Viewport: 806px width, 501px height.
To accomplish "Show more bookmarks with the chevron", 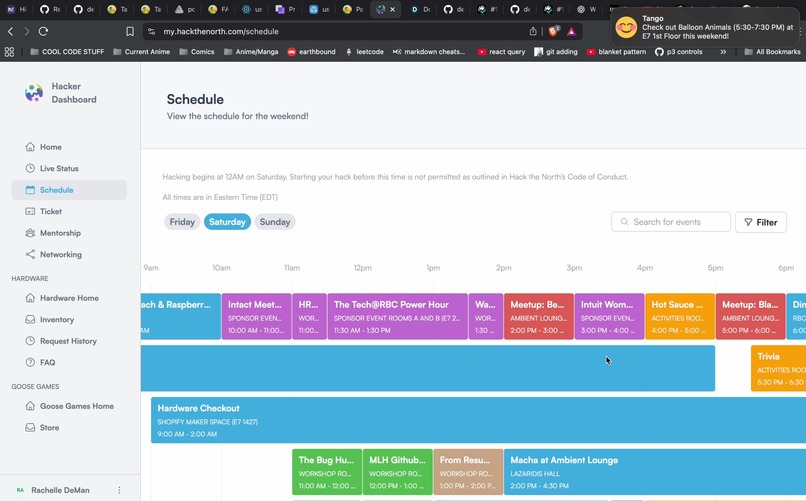I will coord(723,52).
